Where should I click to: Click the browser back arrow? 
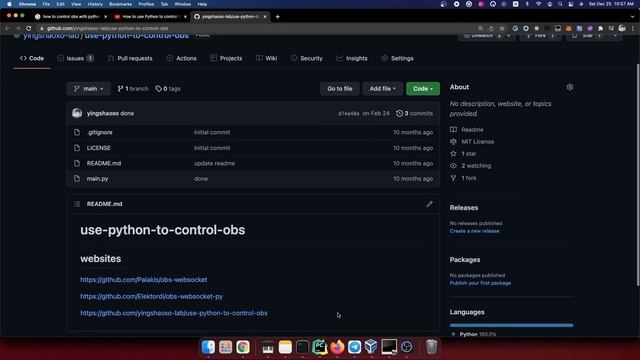7,28
